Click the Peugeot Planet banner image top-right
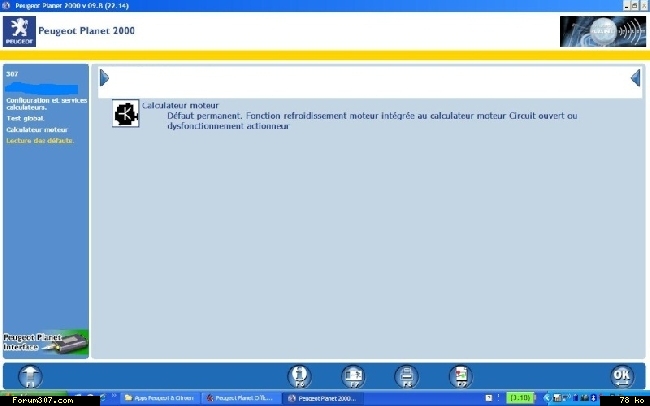The image size is (650, 406). (603, 32)
